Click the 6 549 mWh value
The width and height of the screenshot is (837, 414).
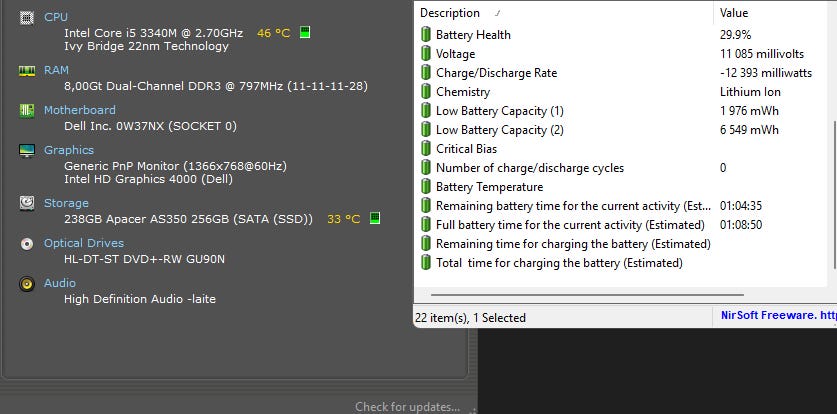coord(749,130)
